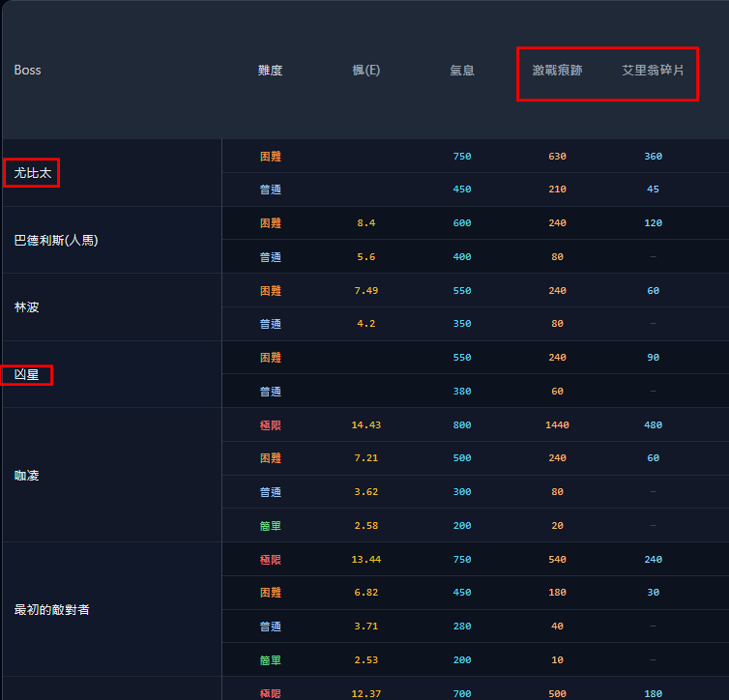The width and height of the screenshot is (729, 700).
Task: Select the 210 激戰痕跡 value
Action: click(x=557, y=190)
